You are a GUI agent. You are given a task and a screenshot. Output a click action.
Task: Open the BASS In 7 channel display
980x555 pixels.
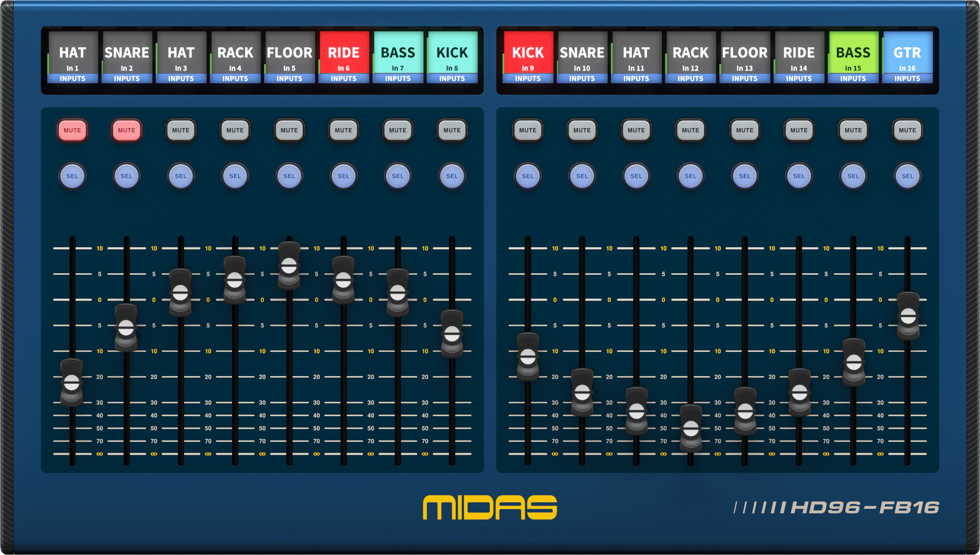pos(398,56)
